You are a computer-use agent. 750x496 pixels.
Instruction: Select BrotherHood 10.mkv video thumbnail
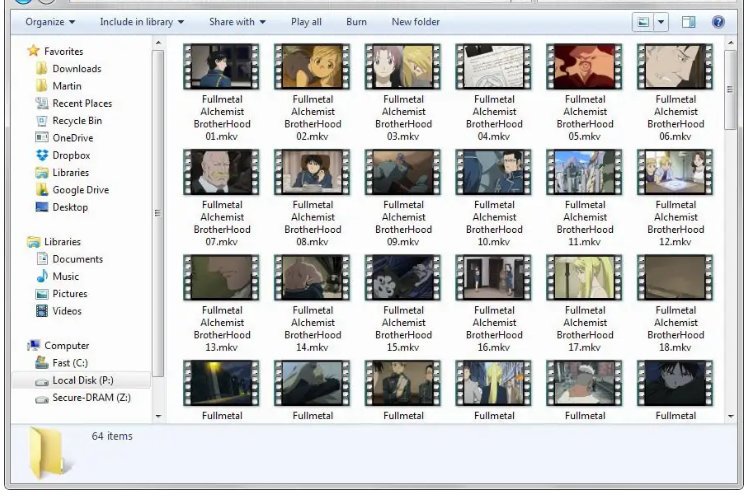[x=494, y=172]
